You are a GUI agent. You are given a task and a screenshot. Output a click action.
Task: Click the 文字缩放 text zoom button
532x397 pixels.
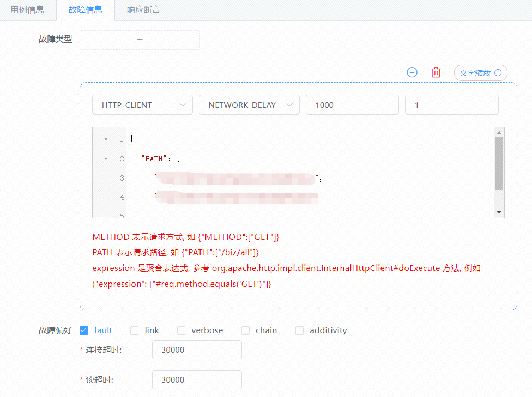click(480, 73)
